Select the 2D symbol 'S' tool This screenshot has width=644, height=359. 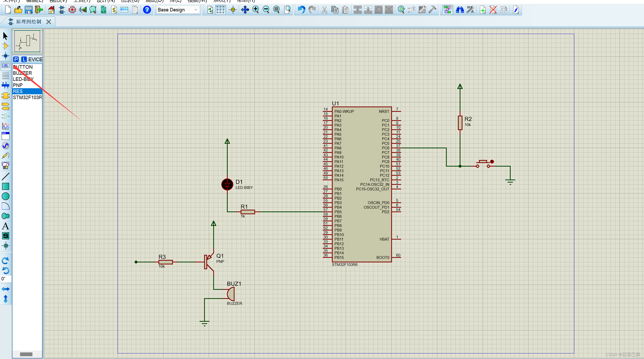(5, 236)
